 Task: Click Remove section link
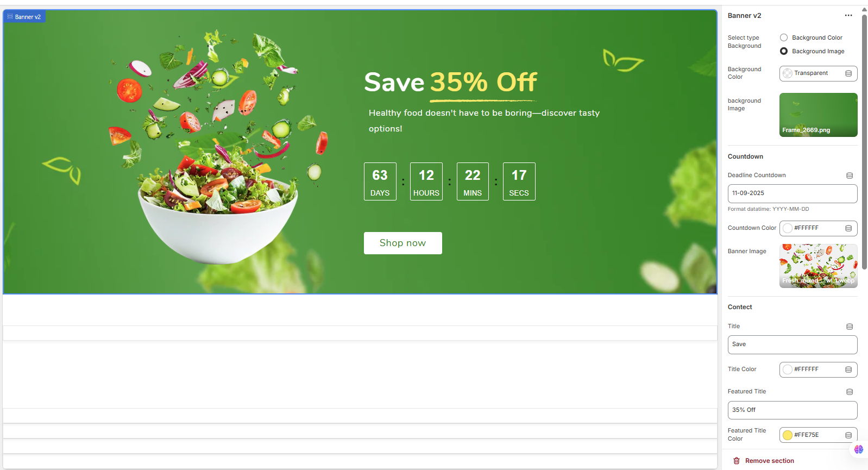pos(770,461)
